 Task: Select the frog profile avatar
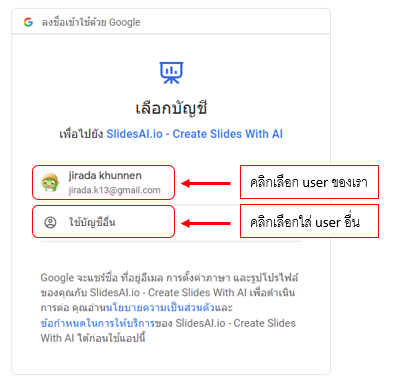50,183
